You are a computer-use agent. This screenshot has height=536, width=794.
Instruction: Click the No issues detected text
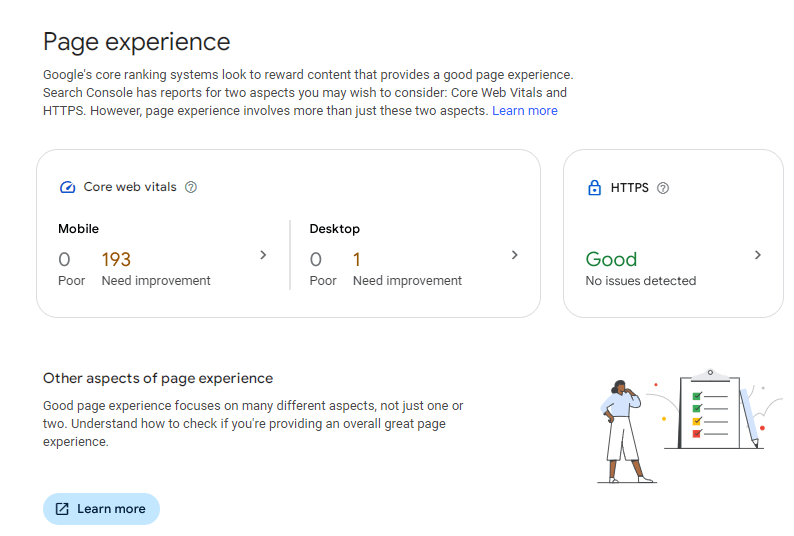click(641, 281)
